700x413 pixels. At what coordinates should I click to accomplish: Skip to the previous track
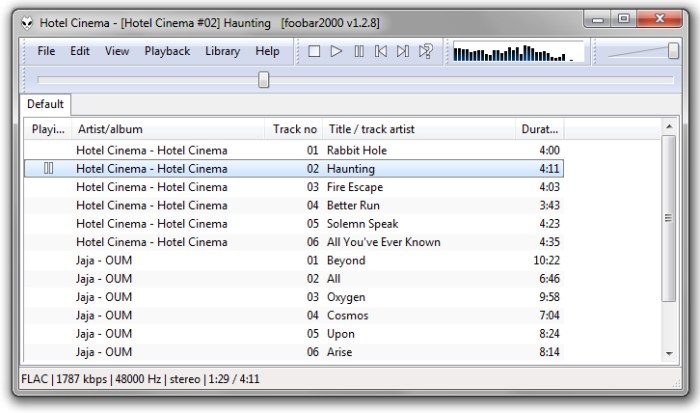(x=381, y=51)
